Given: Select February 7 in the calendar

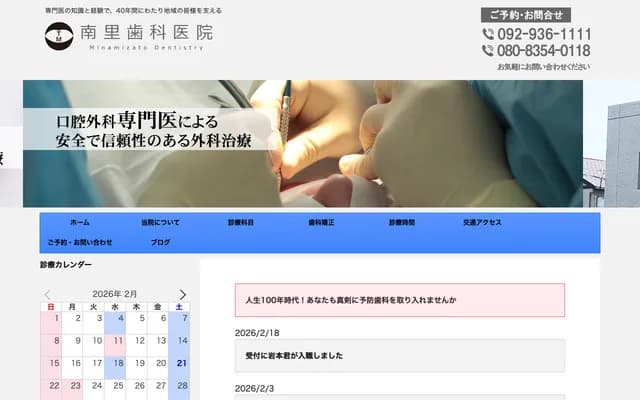Looking at the screenshot, I should tap(179, 323).
